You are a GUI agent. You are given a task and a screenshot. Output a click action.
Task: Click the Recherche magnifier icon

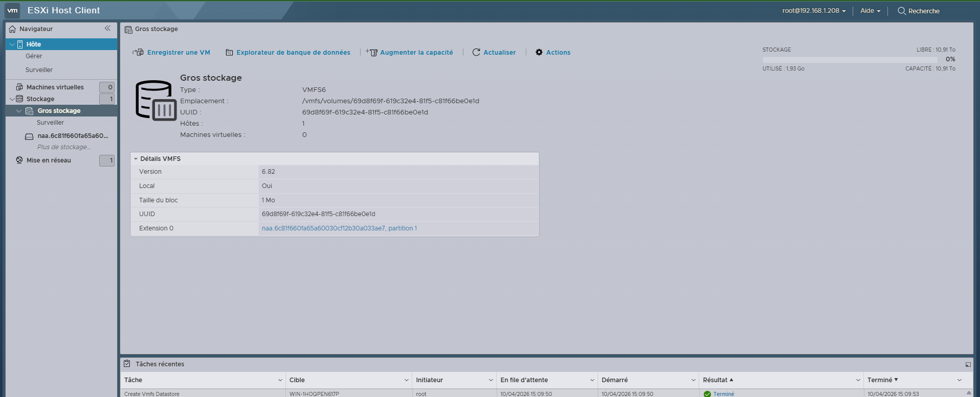click(x=902, y=11)
